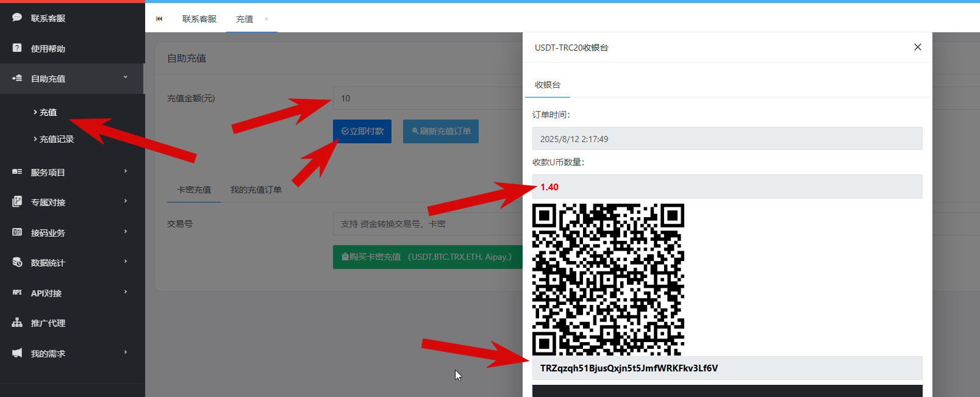Click the bank icon beside 自助充值
The width and height of the screenshot is (980, 397).
pos(17,78)
